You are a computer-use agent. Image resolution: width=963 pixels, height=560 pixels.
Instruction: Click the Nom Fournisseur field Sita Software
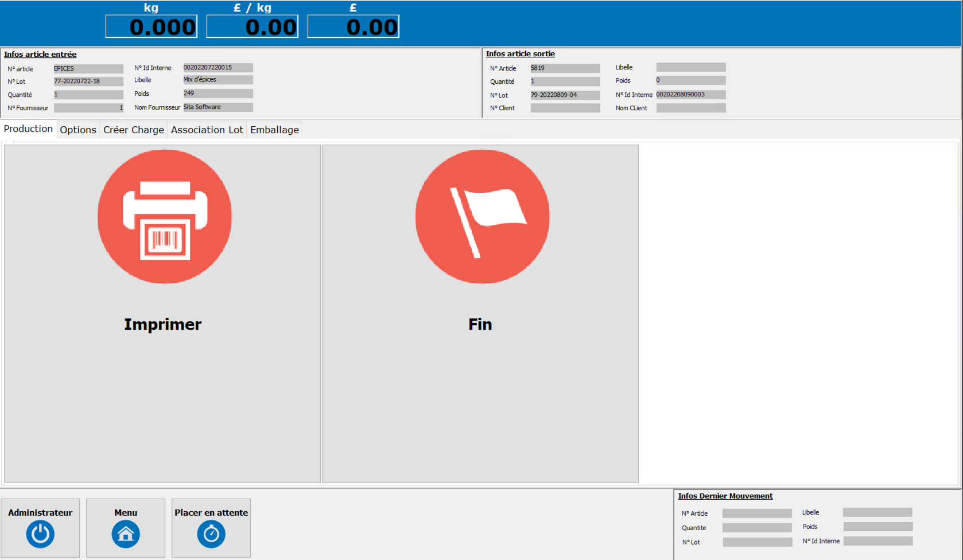click(218, 107)
